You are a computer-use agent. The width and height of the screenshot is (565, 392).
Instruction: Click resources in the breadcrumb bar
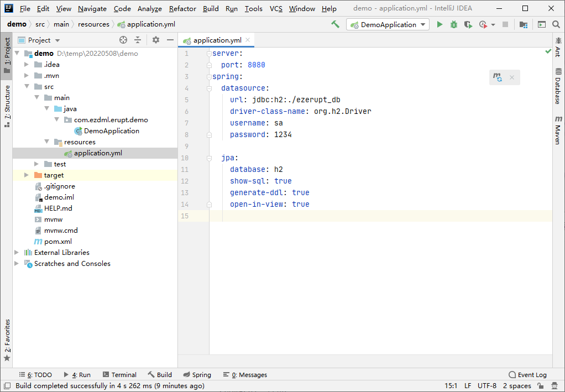[93, 24]
